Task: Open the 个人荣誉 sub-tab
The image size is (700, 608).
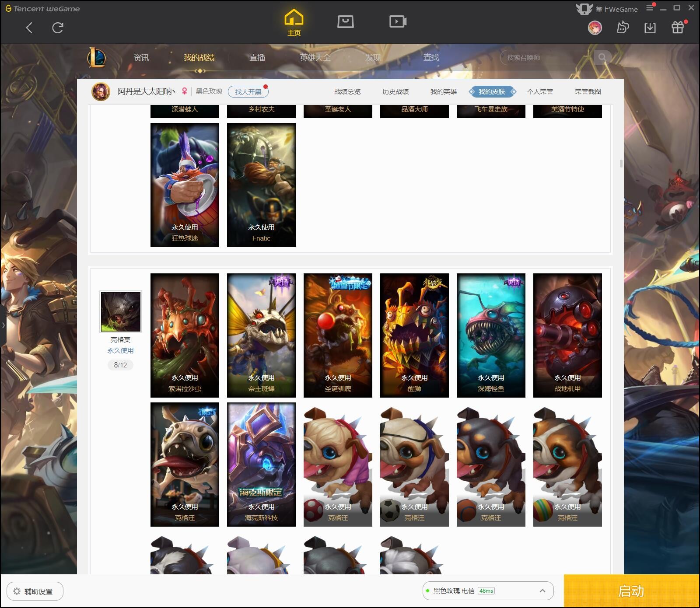Action: (x=540, y=91)
